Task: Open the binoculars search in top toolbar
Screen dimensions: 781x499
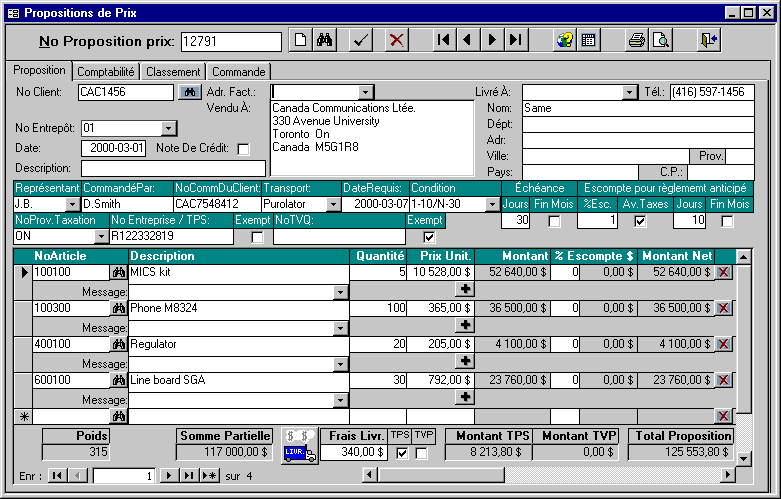Action: coord(324,40)
